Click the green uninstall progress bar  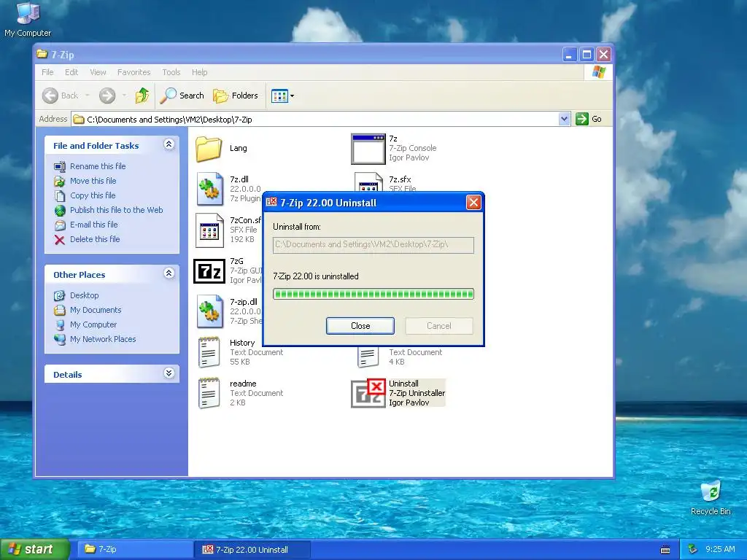tap(373, 294)
